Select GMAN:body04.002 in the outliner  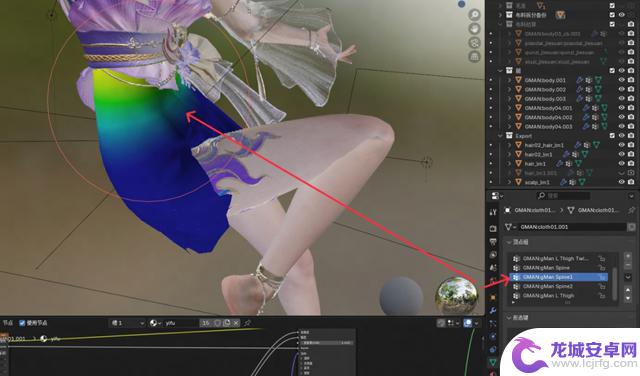(x=548, y=117)
